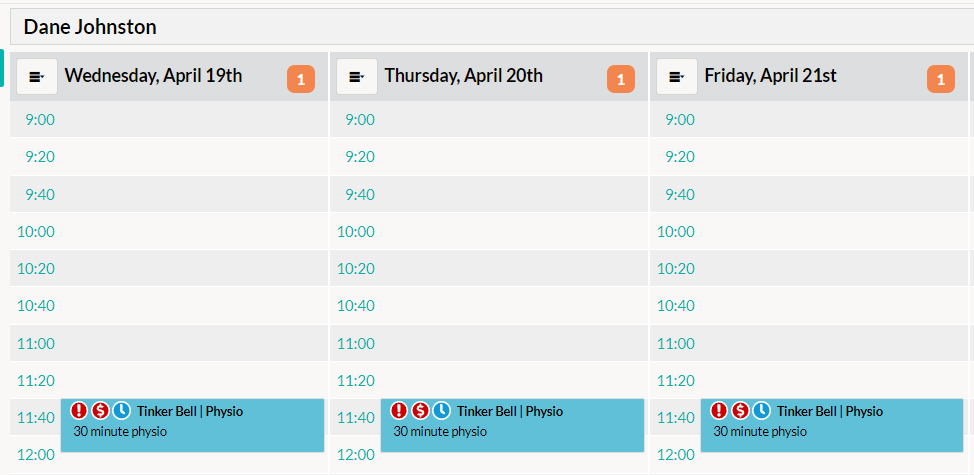Click the dollar payment icon on Wednesday's appointment
Image resolution: width=974 pixels, height=475 pixels.
tap(100, 410)
